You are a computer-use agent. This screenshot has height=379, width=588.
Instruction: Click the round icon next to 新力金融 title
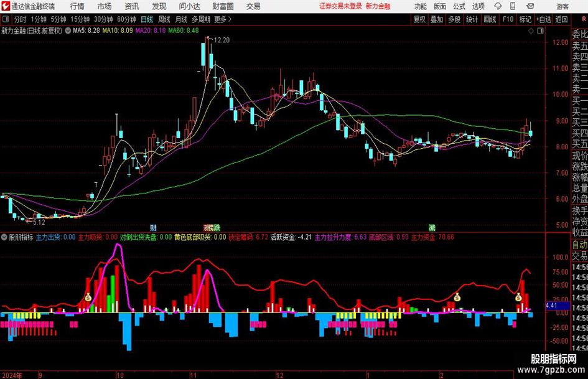click(68, 30)
